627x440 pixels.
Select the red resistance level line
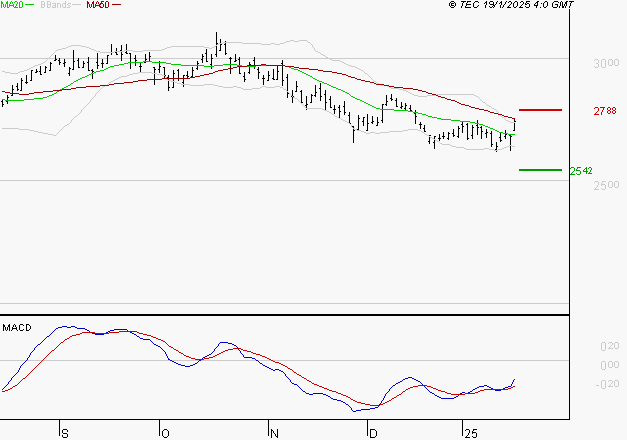[x=540, y=110]
